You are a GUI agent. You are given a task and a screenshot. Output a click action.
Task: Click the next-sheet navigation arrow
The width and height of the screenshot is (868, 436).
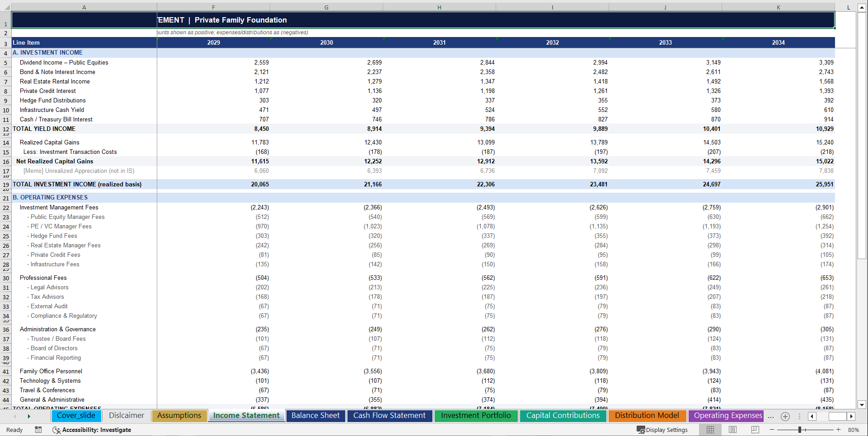point(29,416)
